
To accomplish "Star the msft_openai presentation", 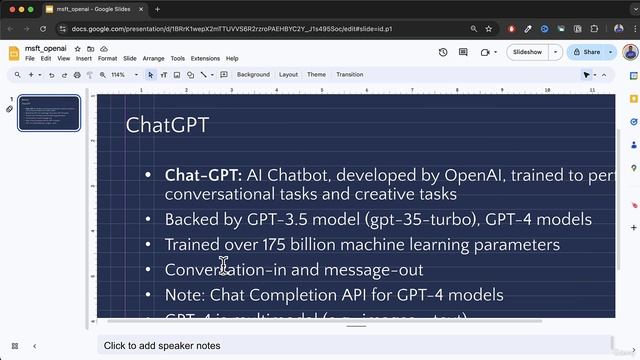I will coord(78,49).
